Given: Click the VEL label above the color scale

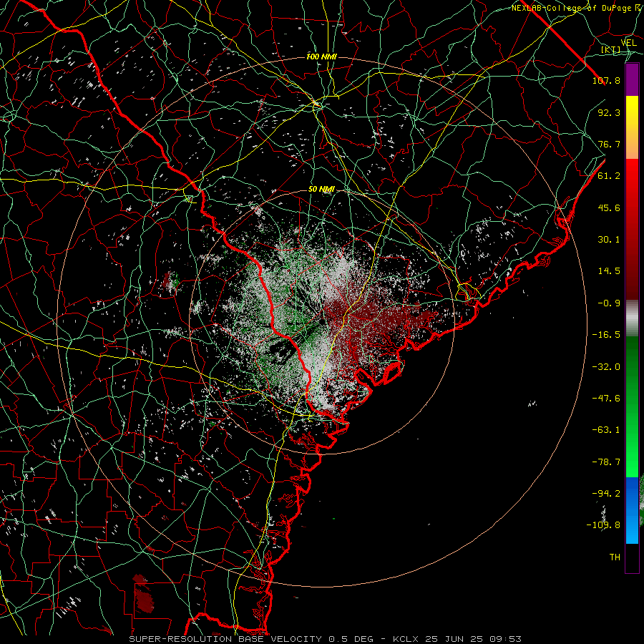Looking at the screenshot, I should tap(628, 43).
